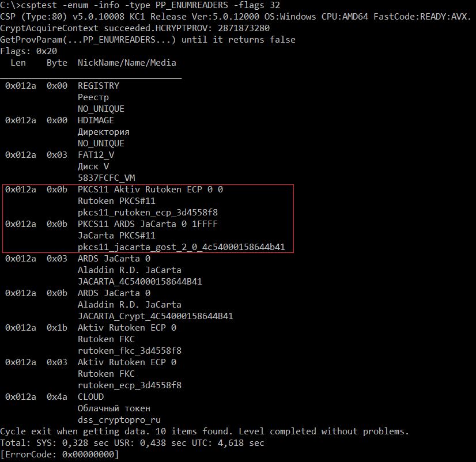
Task: Click media JACARTA_Crypt_4C54000158644B41
Action: [156, 316]
